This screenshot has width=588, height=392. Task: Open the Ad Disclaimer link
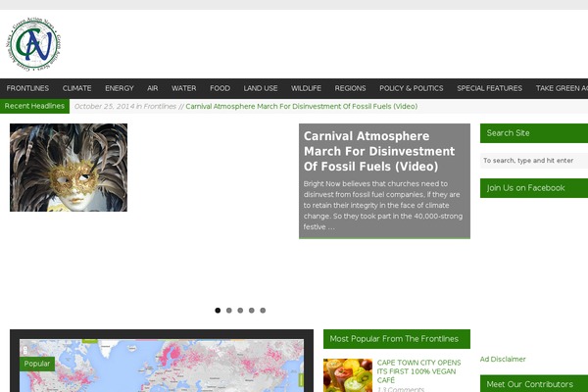(503, 359)
